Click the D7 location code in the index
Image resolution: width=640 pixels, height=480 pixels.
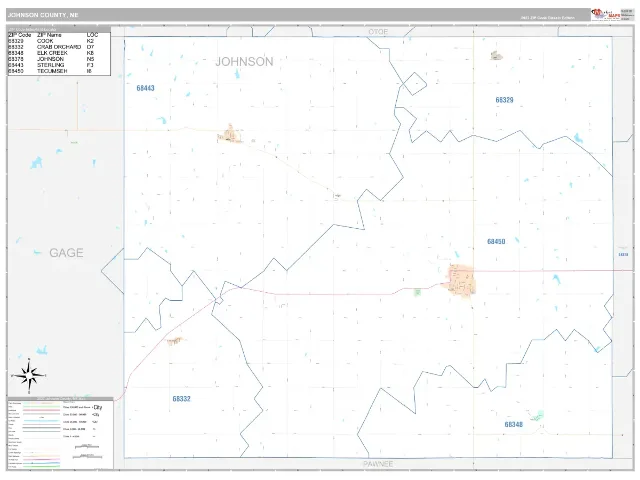tap(90, 47)
